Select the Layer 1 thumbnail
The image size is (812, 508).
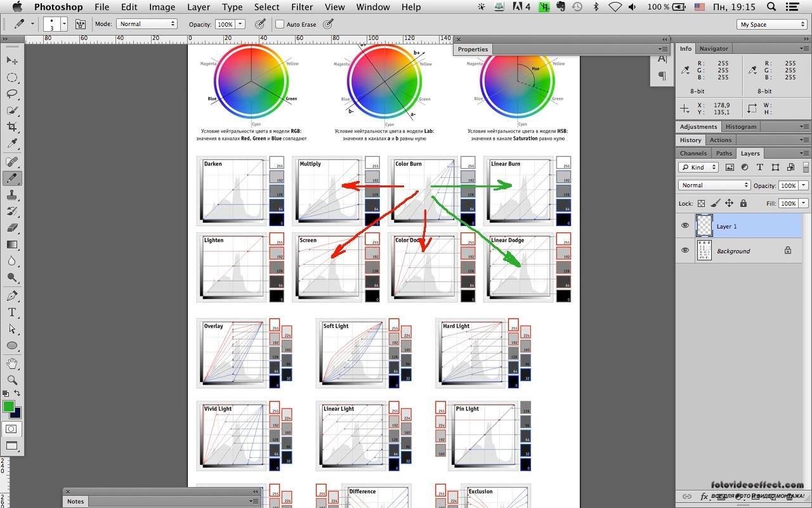point(704,226)
